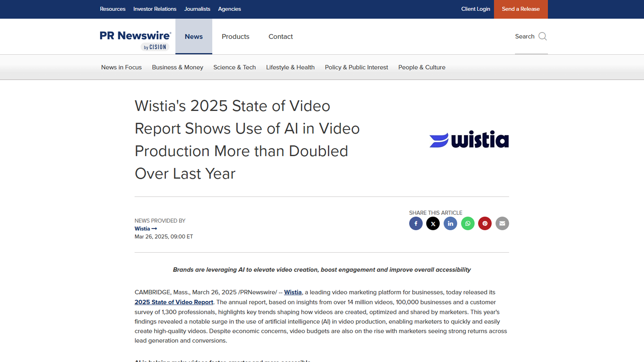
Task: Go to Journalists section
Action: pyautogui.click(x=197, y=9)
